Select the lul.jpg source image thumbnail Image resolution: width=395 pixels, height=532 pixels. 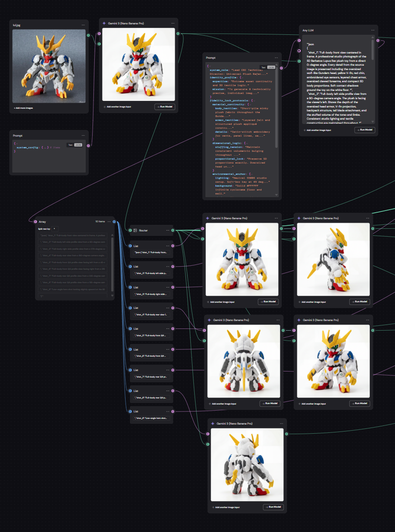pyautogui.click(x=49, y=67)
